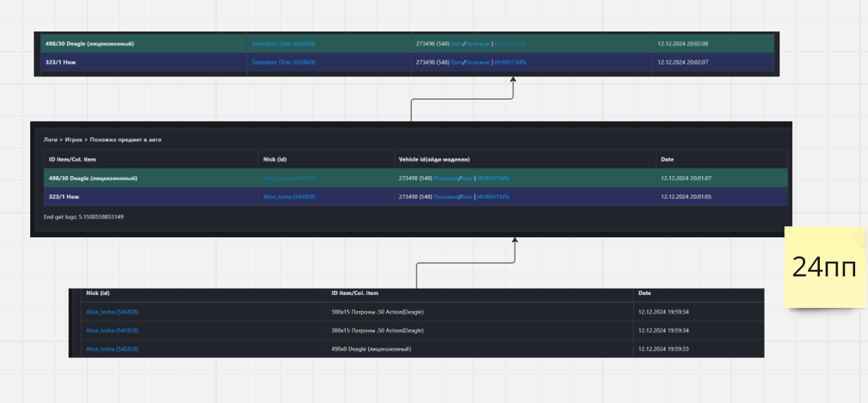Select the End get logs text line
Screen dimensions: 868x403
84,217
